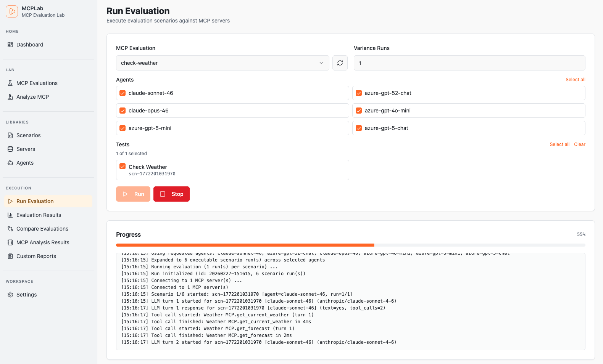This screenshot has width=603, height=364.
Task: Click the Variance Runs input field
Action: tap(469, 63)
